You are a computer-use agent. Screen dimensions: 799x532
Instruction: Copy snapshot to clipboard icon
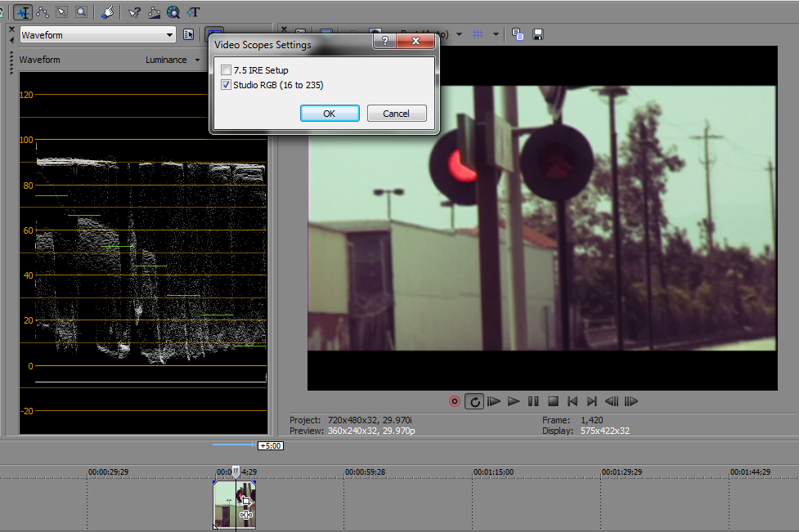[x=518, y=34]
